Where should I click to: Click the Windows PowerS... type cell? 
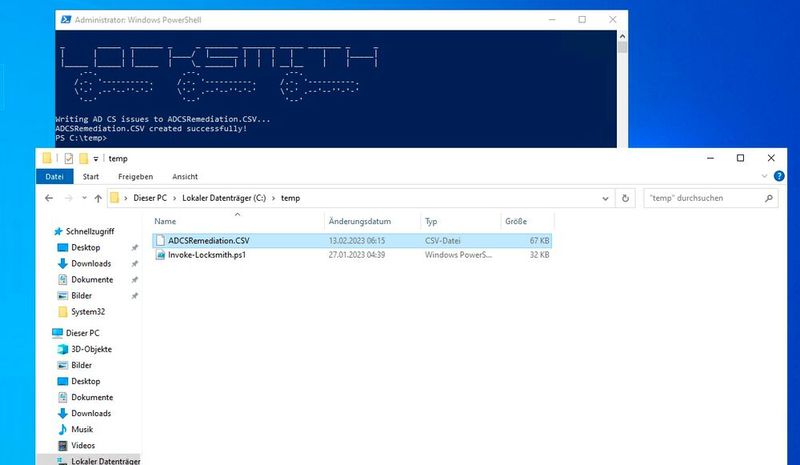(458, 255)
